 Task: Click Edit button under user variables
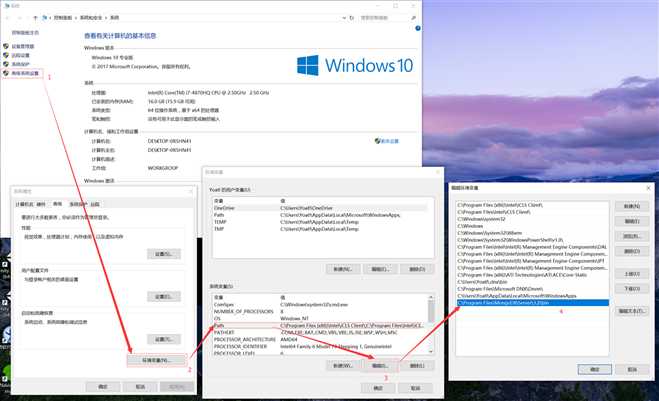pos(380,269)
